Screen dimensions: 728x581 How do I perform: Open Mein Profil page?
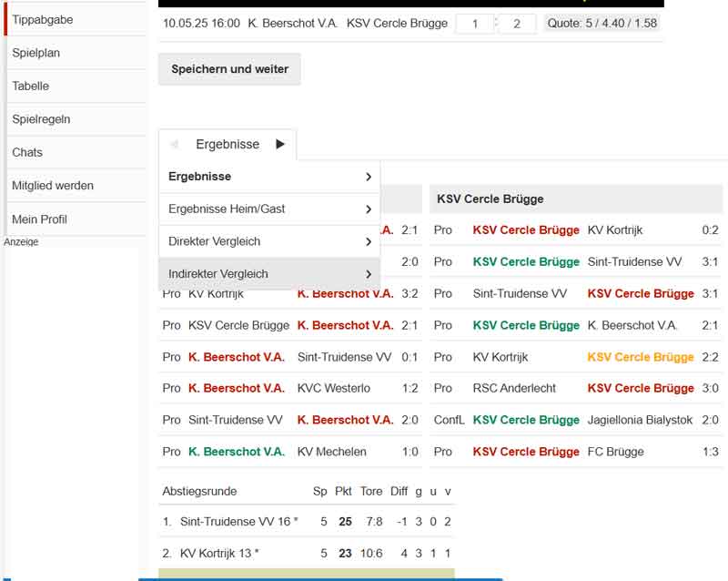(x=39, y=219)
